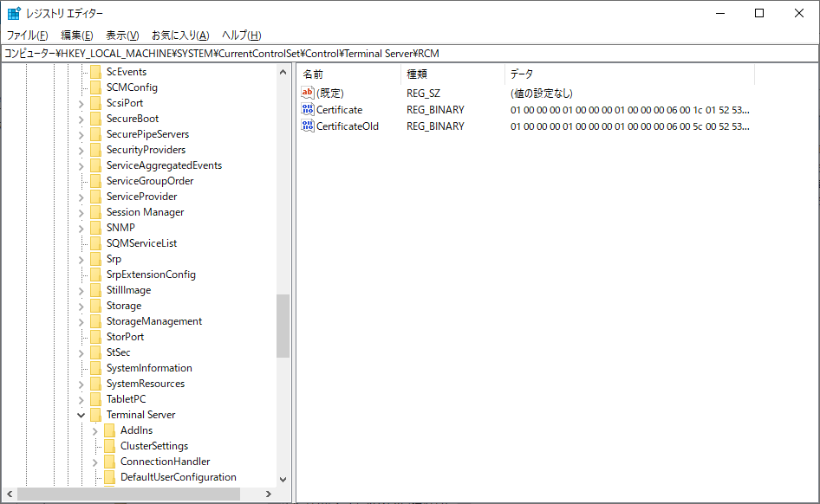Click the ScsiPort folder icon
This screenshot has width=820, height=504.
pyautogui.click(x=95, y=103)
